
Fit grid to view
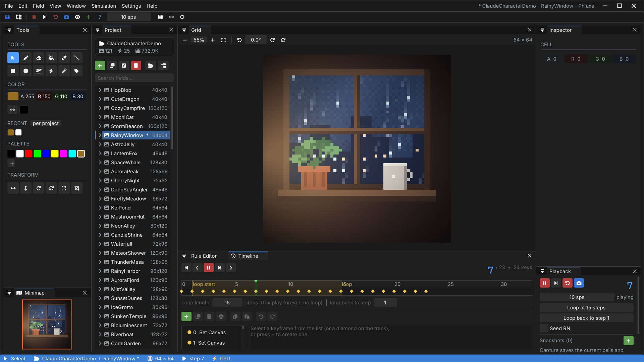click(x=224, y=40)
